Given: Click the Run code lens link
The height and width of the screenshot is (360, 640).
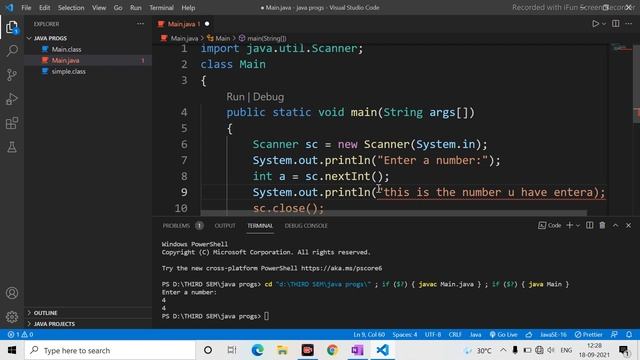Looking at the screenshot, I should (235, 97).
